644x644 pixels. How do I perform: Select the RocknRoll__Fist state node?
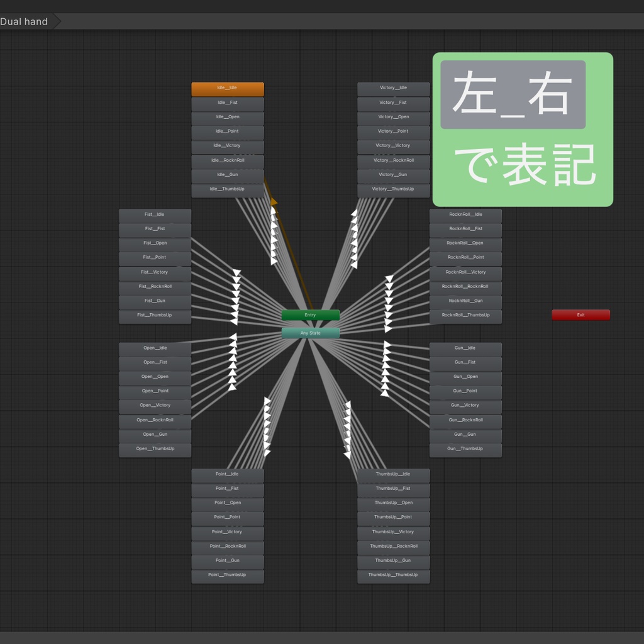466,230
